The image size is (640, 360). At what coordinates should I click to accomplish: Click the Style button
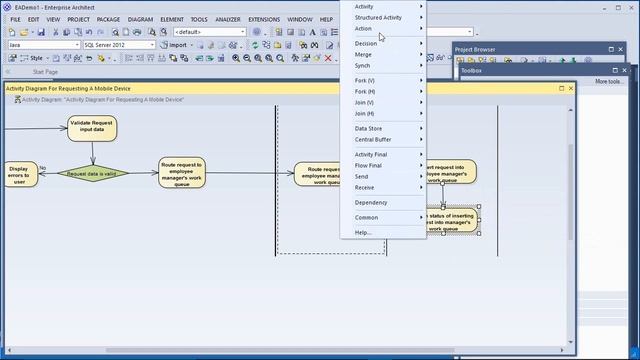tap(32, 58)
